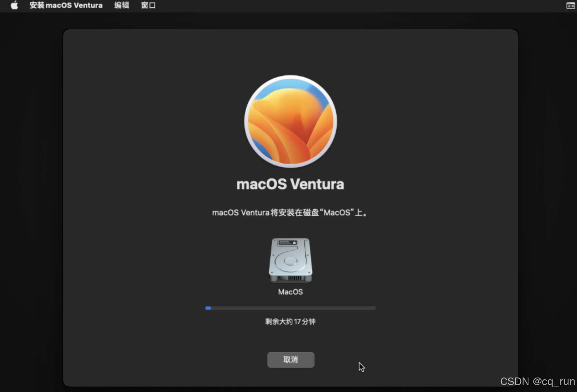Open the 编辑 menu

pos(122,5)
